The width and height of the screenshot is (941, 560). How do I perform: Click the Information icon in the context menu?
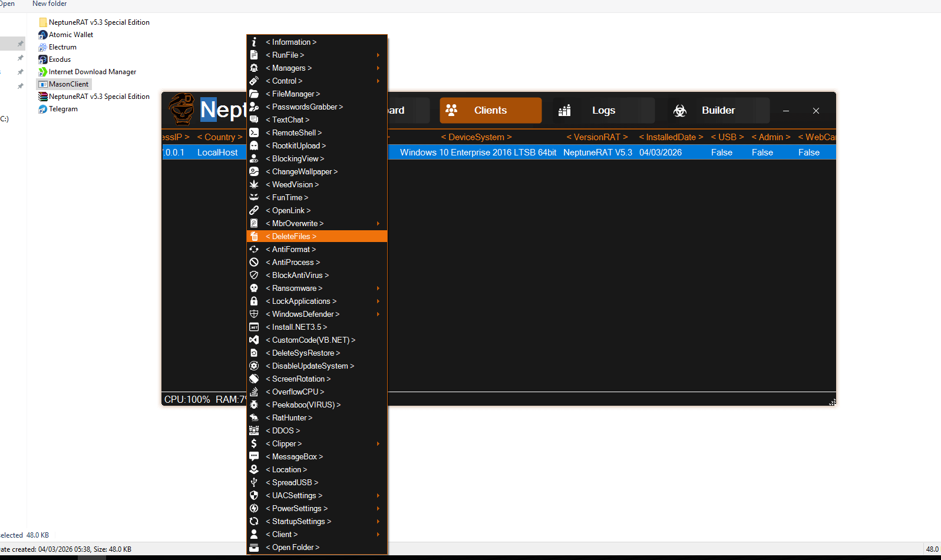(x=254, y=42)
